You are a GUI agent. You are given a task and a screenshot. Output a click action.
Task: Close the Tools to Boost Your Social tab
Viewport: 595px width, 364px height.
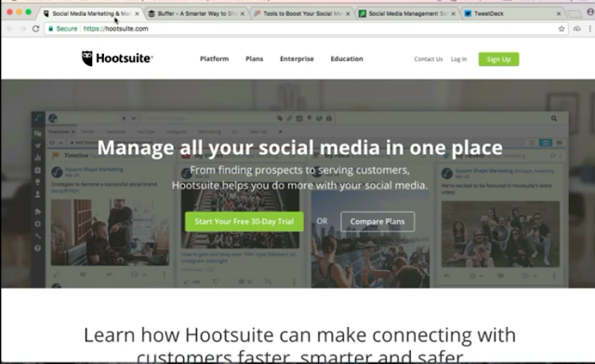pos(348,14)
